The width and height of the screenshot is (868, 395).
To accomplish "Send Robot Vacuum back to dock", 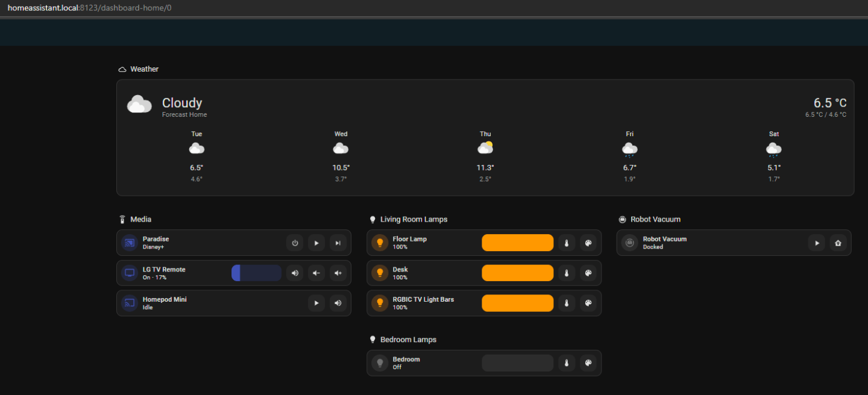I will [838, 243].
